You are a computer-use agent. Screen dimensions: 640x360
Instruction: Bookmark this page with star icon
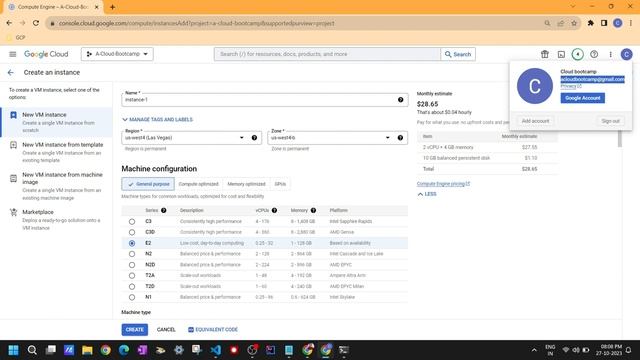tap(574, 23)
